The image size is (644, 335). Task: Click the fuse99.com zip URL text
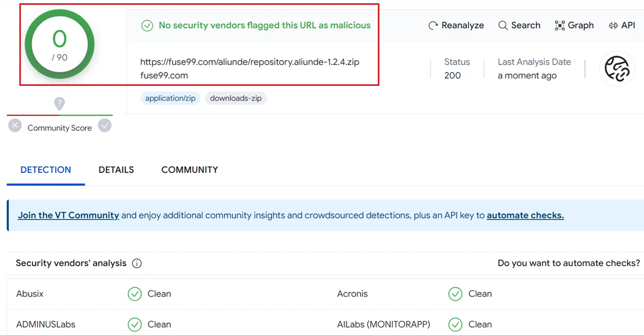pyautogui.click(x=250, y=62)
